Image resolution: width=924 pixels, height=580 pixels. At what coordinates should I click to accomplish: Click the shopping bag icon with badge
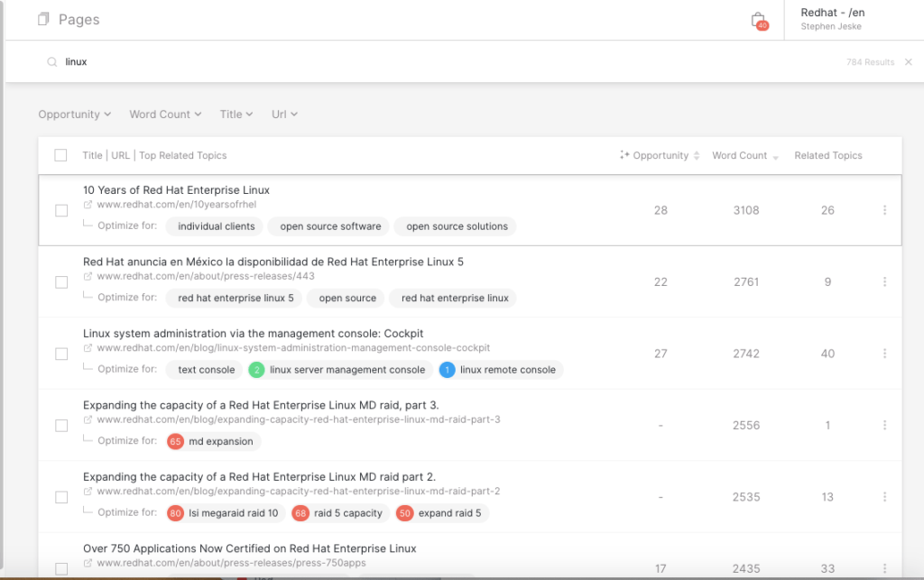[x=758, y=21]
